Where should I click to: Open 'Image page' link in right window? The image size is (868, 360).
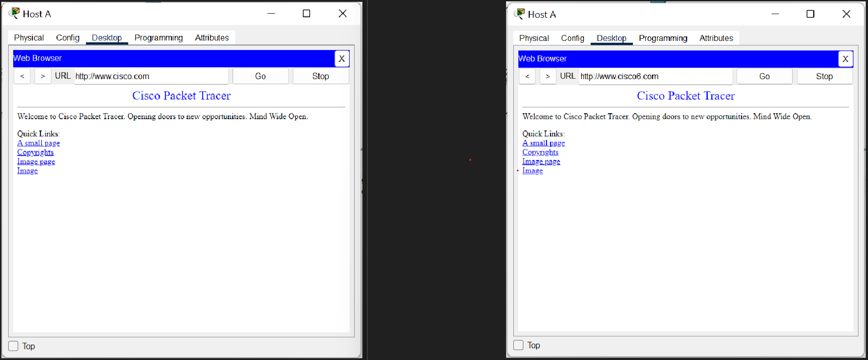click(x=541, y=162)
